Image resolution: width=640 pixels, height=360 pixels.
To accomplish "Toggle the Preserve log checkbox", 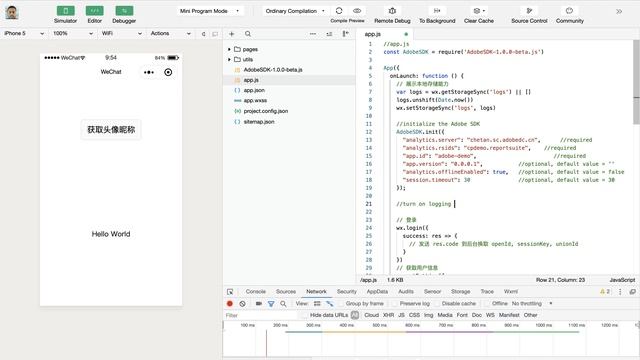I will tap(395, 304).
